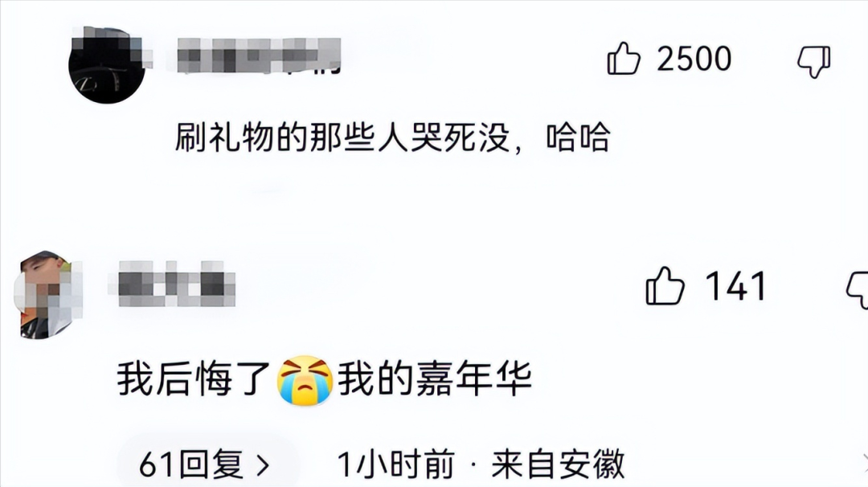Click the 哈哈 text in first comment
Screen dimensions: 868x487
coord(578,137)
